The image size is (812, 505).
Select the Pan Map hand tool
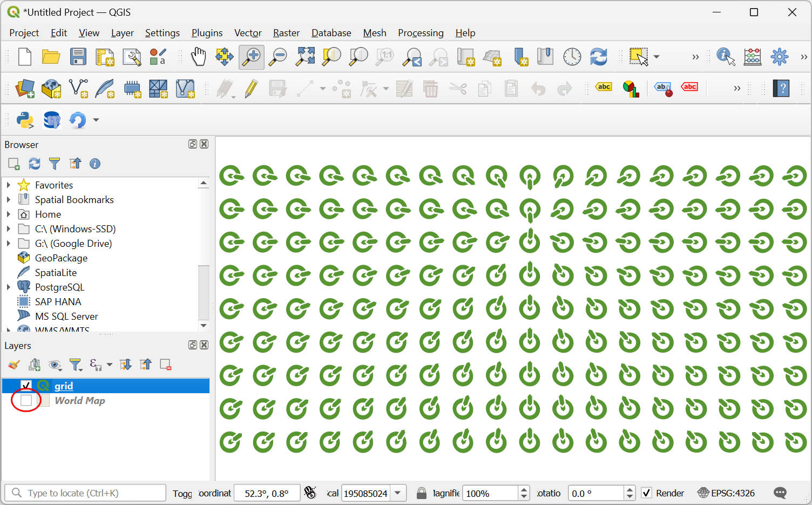[199, 57]
